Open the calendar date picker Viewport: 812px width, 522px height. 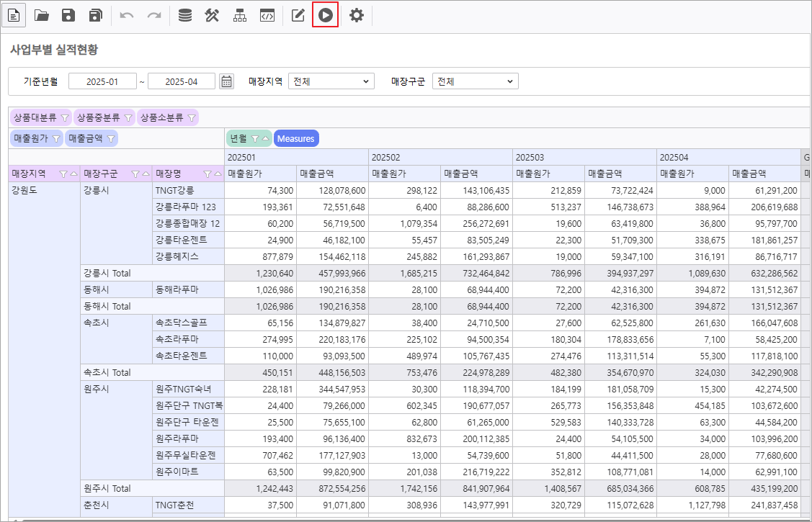click(226, 81)
